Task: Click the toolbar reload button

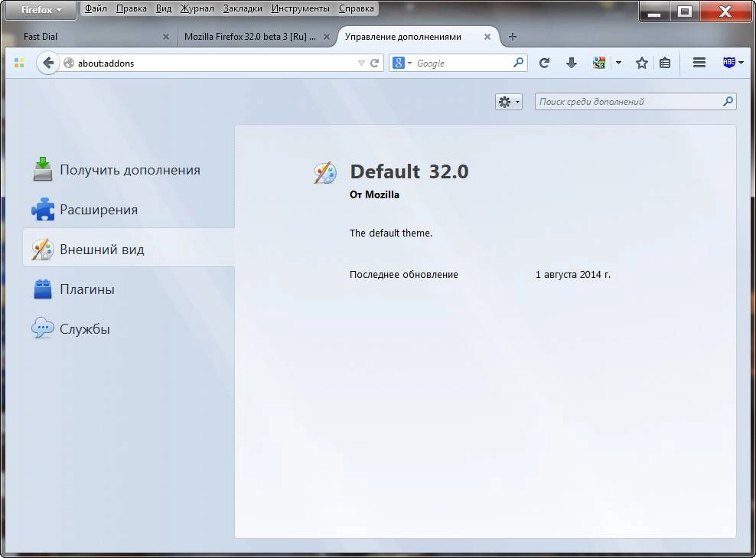Action: 544,63
